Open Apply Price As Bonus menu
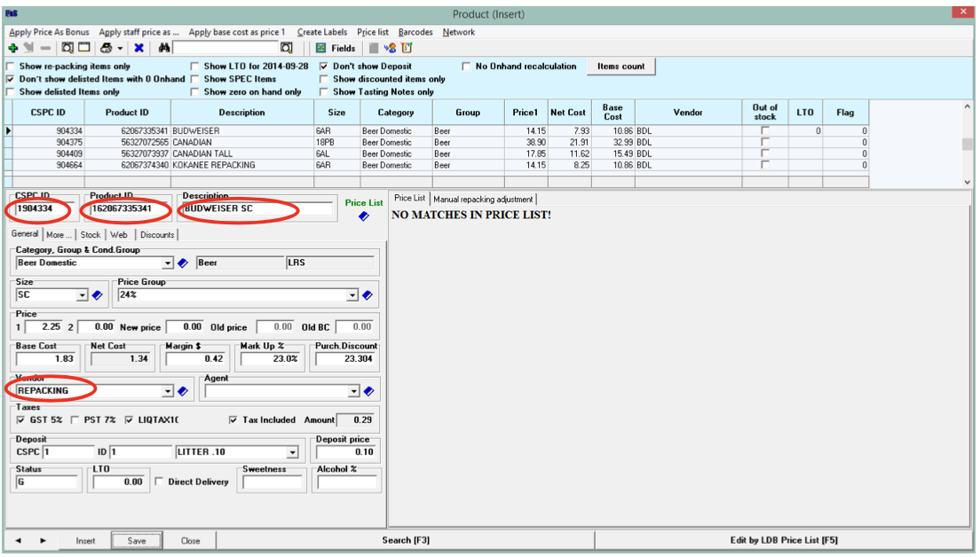Image resolution: width=980 pixels, height=557 pixels. click(50, 32)
